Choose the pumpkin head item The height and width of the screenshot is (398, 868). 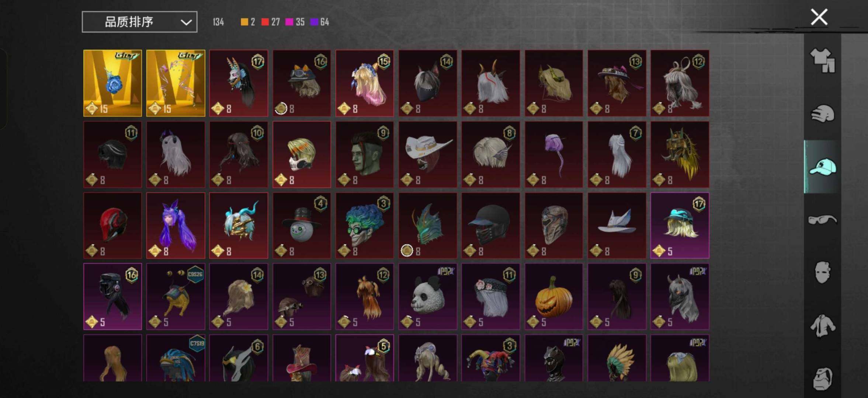pos(554,297)
